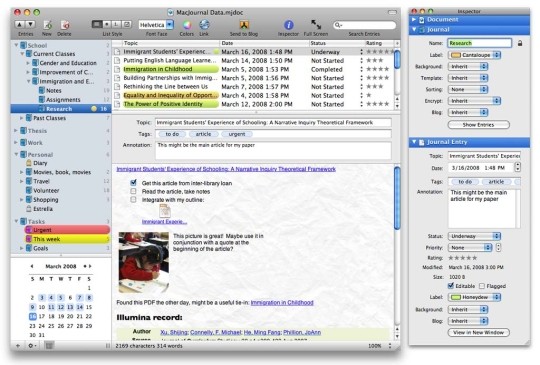Click the attached Immigrant Experie... document icon

165,211
